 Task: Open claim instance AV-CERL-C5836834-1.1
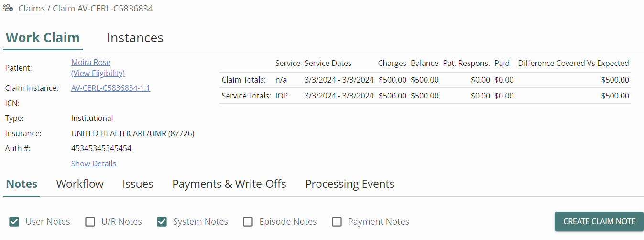click(110, 88)
